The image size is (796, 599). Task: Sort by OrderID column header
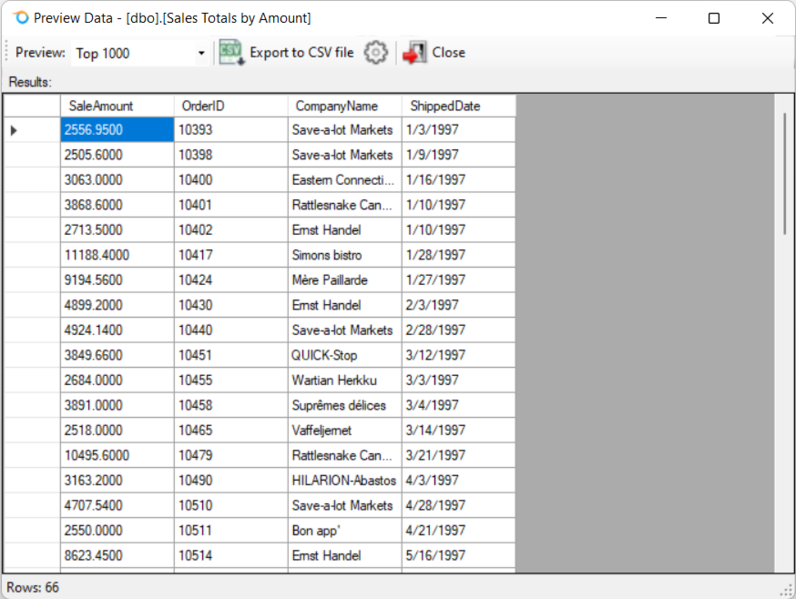(231, 106)
